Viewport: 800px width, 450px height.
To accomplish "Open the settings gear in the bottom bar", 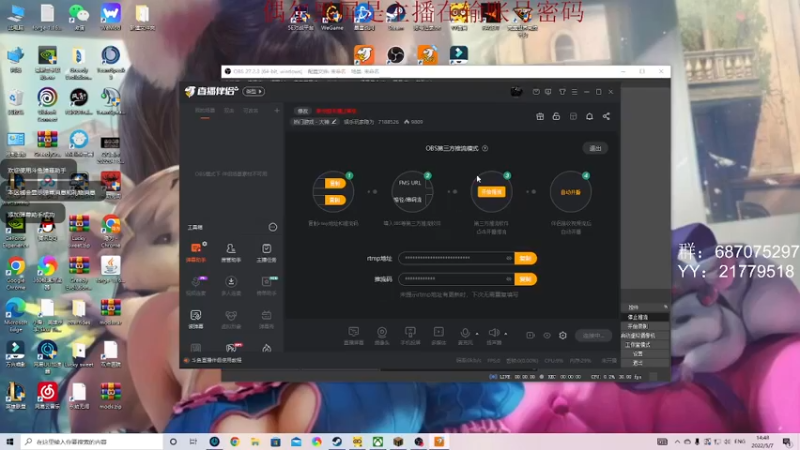I will (563, 336).
